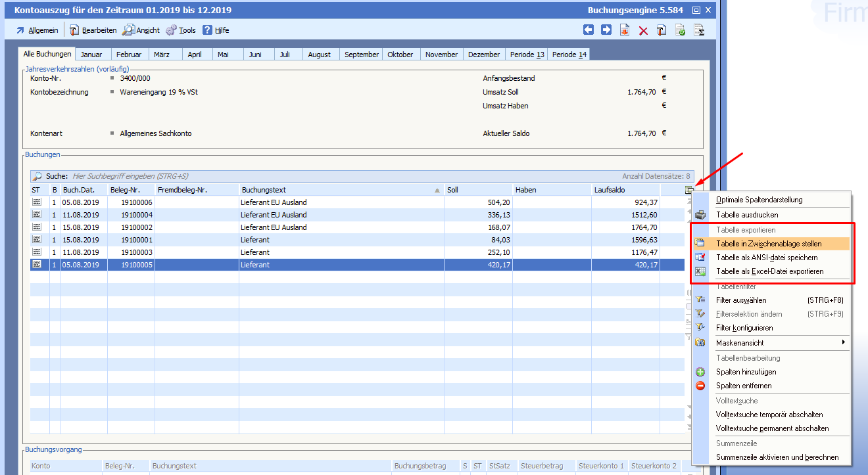
Task: Click the blue right arrow navigation icon
Action: pyautogui.click(x=606, y=30)
